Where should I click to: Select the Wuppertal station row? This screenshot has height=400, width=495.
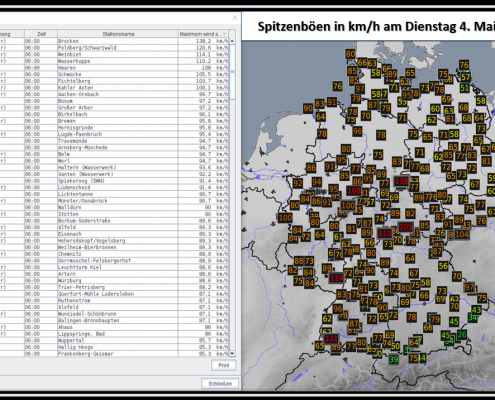point(114,340)
